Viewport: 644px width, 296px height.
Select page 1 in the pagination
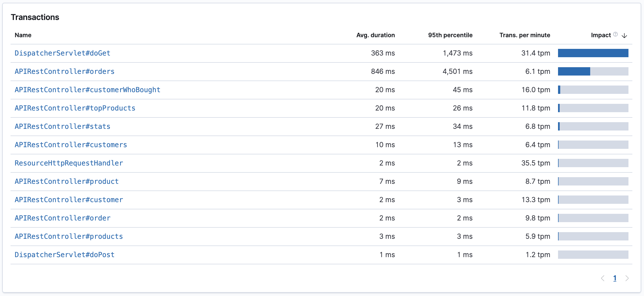pyautogui.click(x=615, y=278)
